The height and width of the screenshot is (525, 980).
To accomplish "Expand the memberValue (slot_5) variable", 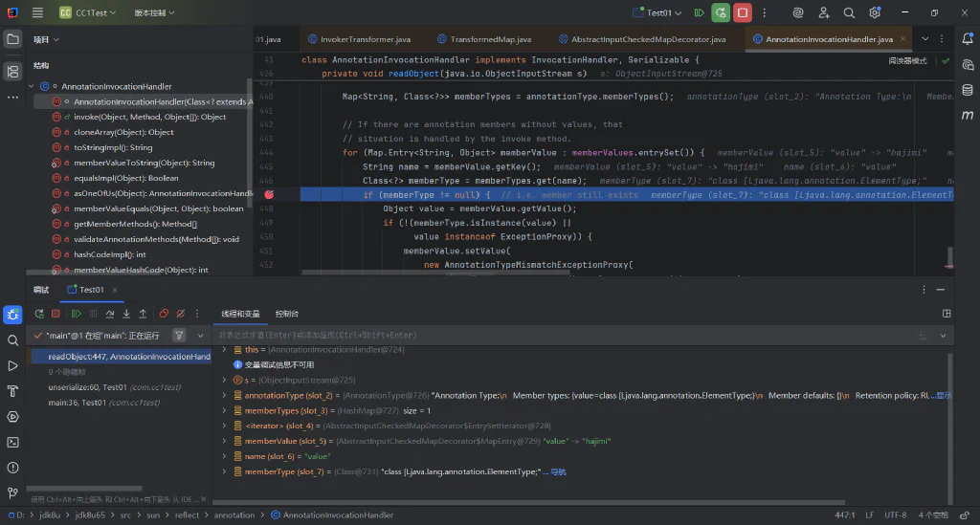I will [224, 441].
